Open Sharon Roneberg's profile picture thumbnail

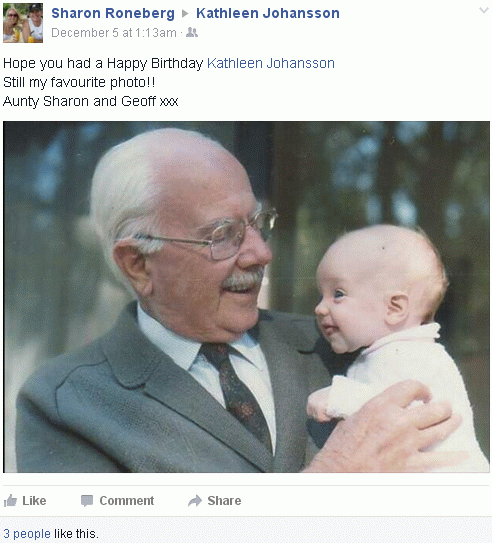click(x=23, y=23)
